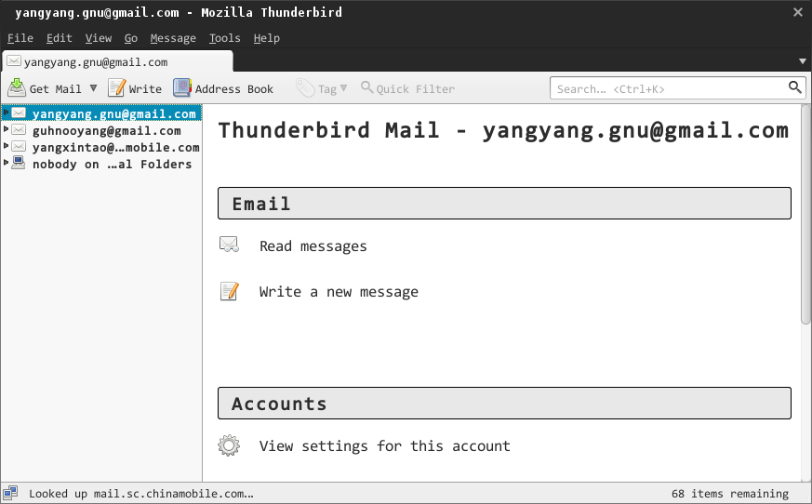Open the Edit menu
The image size is (812, 504).
click(59, 38)
